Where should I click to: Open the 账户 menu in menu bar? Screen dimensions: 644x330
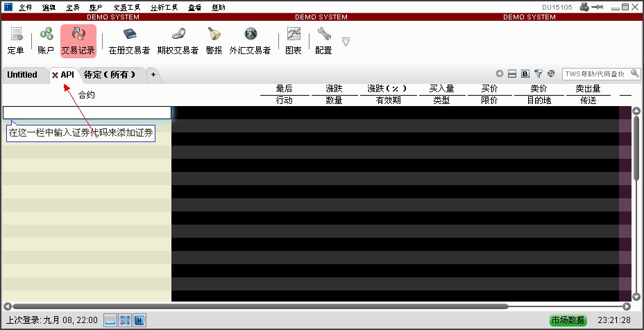click(96, 8)
